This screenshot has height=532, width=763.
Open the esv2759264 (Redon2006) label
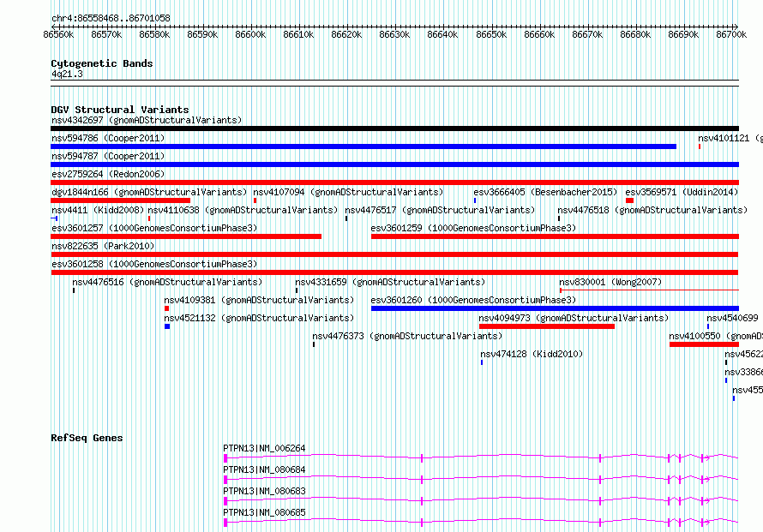[108, 174]
